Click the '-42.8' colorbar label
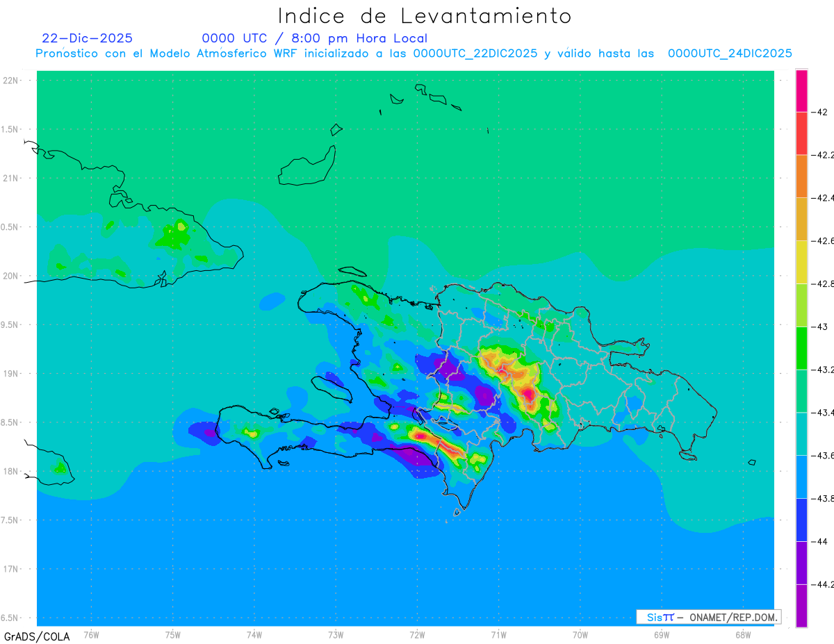 pyautogui.click(x=823, y=283)
